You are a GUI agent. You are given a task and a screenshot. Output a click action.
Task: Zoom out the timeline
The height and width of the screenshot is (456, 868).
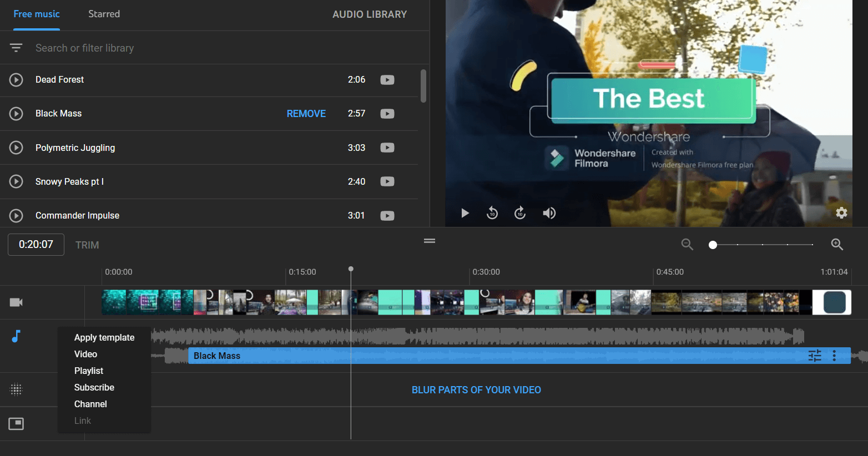tap(687, 245)
